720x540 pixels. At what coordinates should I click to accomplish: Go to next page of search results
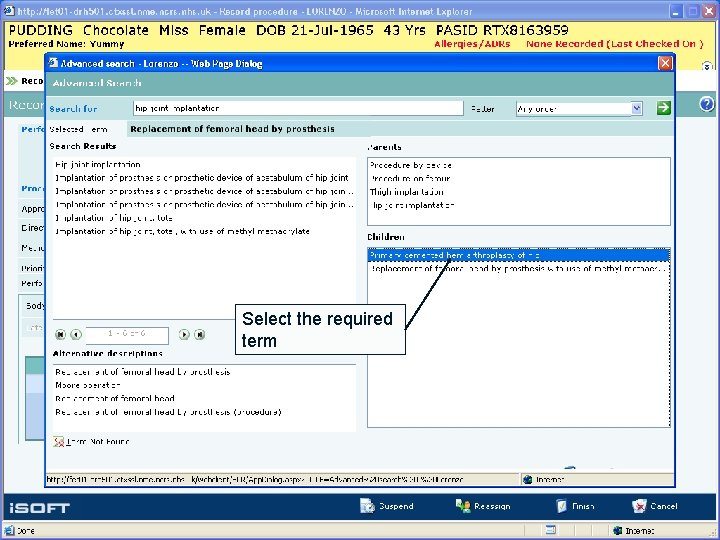(184, 335)
